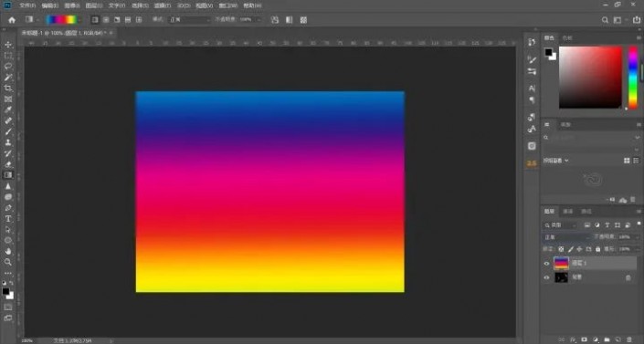The width and height of the screenshot is (644, 344).
Task: Select the Type tool
Action: [x=8, y=219]
